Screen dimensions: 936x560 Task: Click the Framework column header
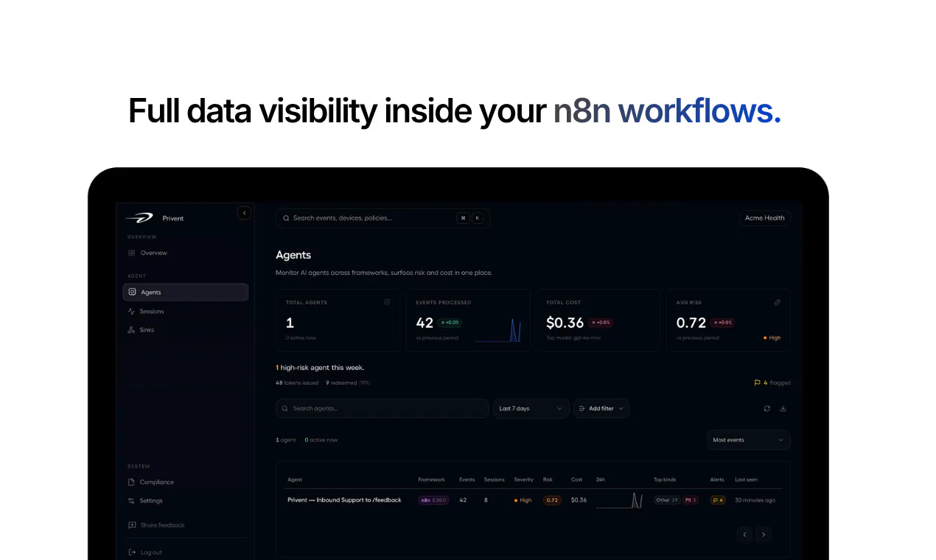(432, 480)
